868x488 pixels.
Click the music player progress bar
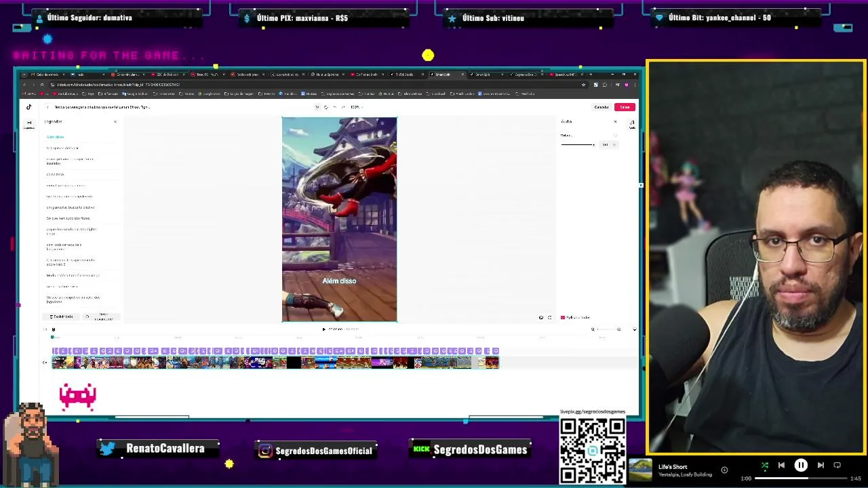(800, 479)
